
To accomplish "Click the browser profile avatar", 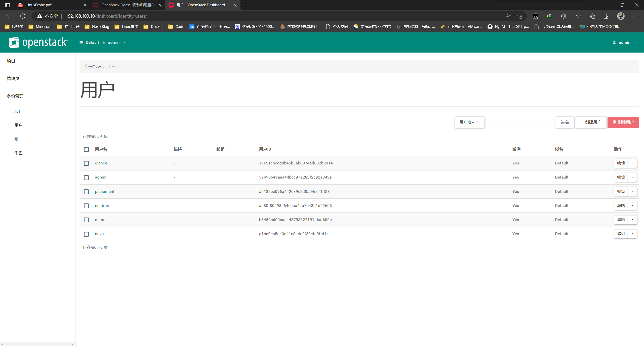I will pyautogui.click(x=621, y=16).
